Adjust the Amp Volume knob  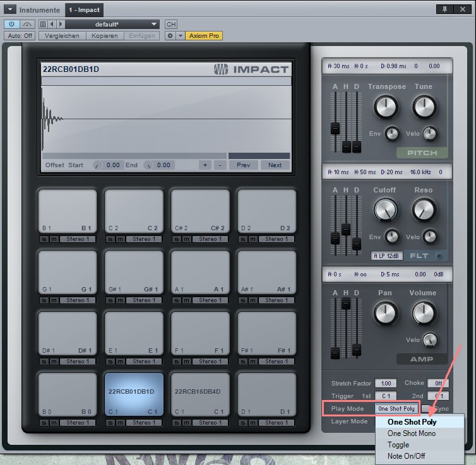424,313
